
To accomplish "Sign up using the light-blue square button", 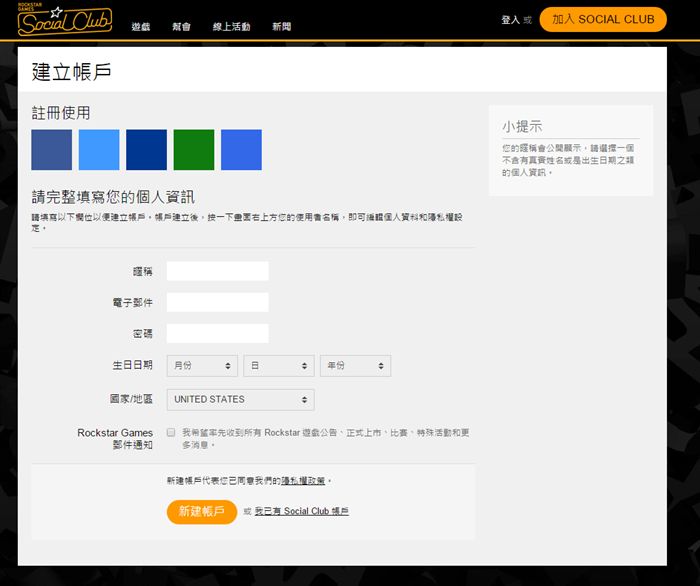I will coord(99,150).
